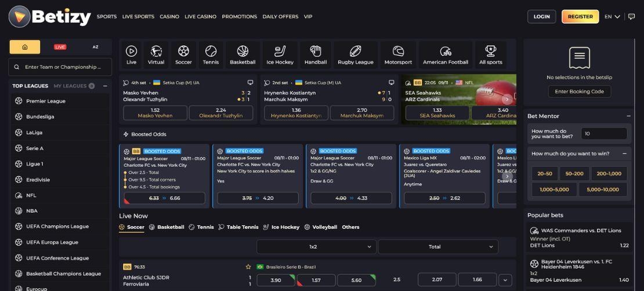Open the 1x2 market dropdown
The height and width of the screenshot is (291, 644).
point(316,247)
